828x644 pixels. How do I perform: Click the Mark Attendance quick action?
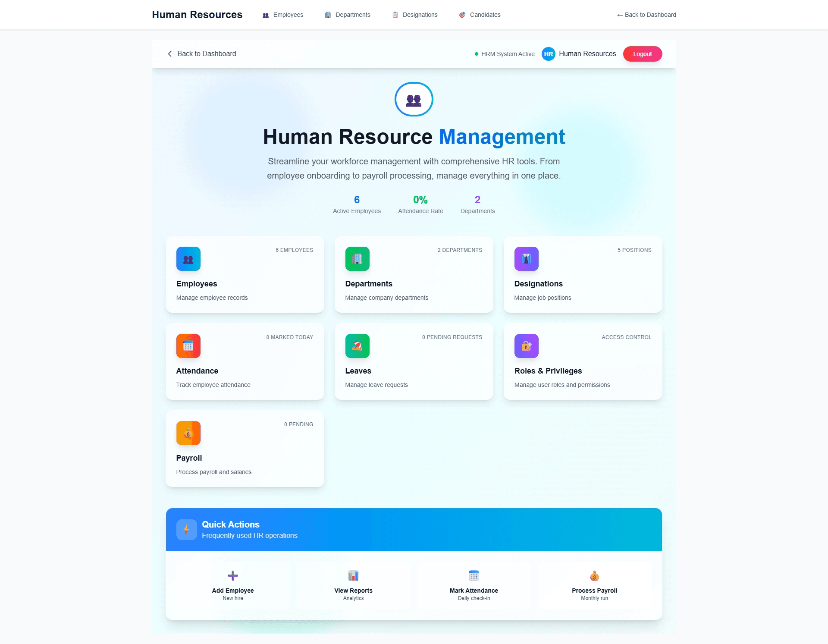coord(474,585)
